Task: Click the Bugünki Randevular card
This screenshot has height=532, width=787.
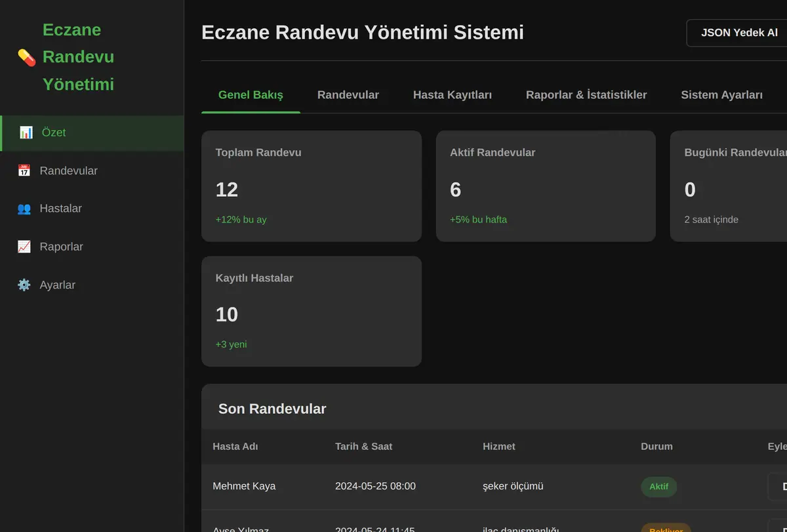Action: pyautogui.click(x=729, y=186)
